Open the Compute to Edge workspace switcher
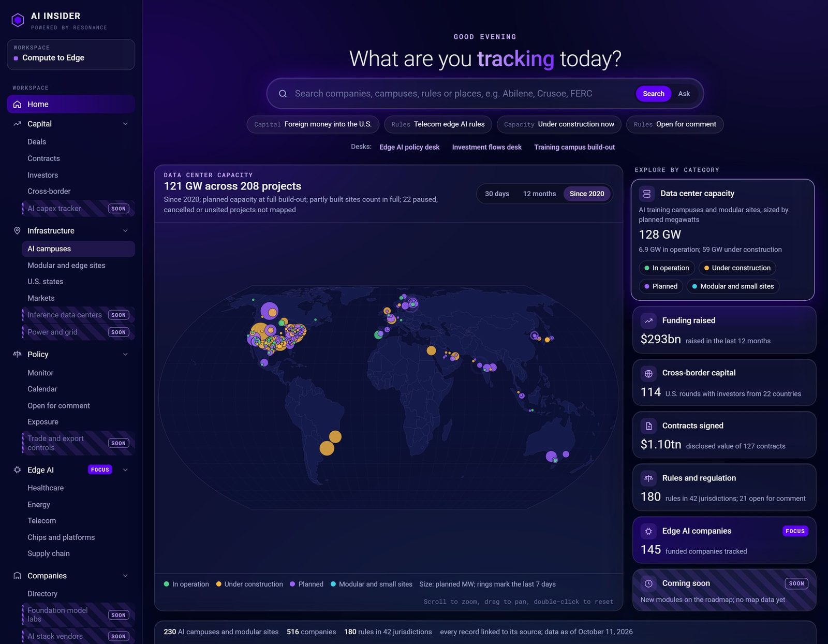828x644 pixels. click(x=71, y=54)
